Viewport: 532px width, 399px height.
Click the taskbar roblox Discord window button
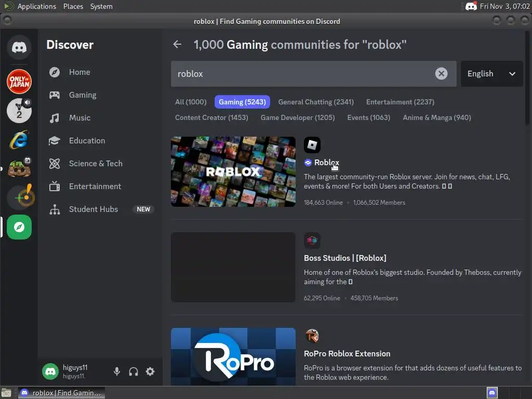pos(61,393)
